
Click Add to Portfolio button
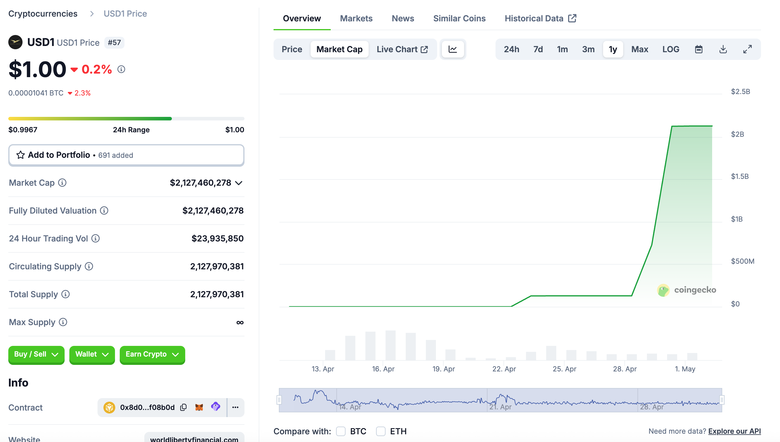pyautogui.click(x=126, y=155)
